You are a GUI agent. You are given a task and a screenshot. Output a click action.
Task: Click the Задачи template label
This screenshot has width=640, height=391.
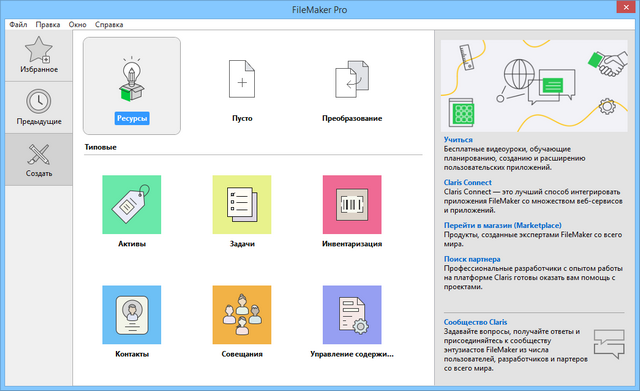pos(242,244)
